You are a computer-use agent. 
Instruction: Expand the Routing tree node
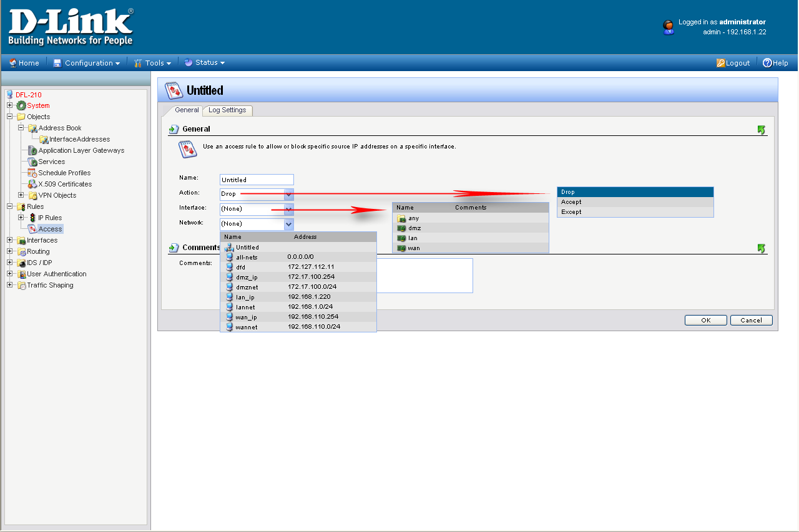click(x=9, y=251)
